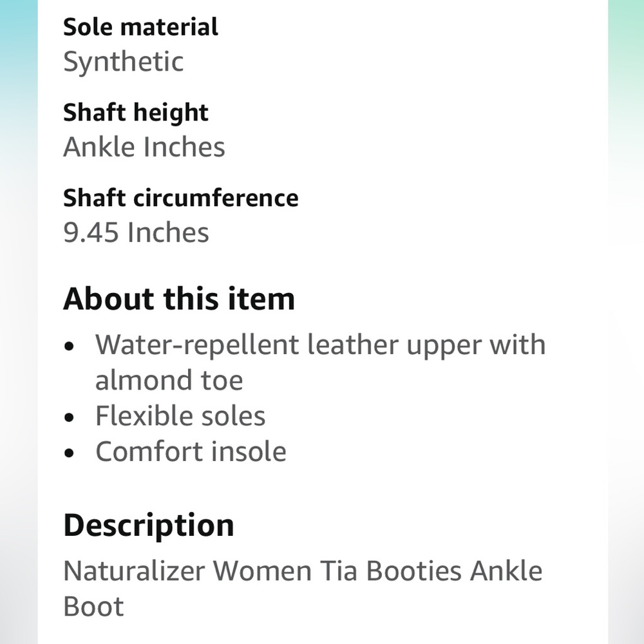This screenshot has height=644, width=644.
Task: Click the almond toe text line
Action: click(169, 380)
